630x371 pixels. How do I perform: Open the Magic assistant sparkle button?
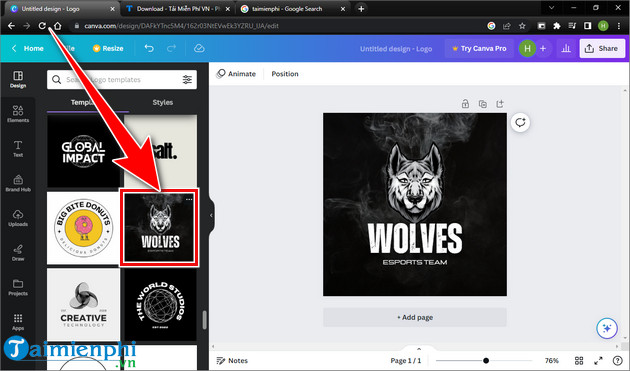coord(607,328)
